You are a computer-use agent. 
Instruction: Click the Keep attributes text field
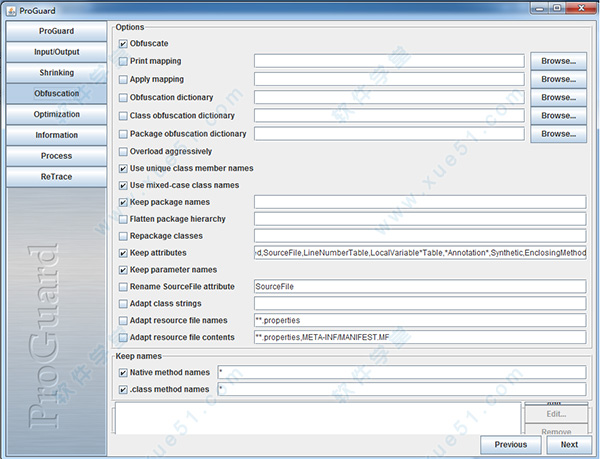coord(419,254)
